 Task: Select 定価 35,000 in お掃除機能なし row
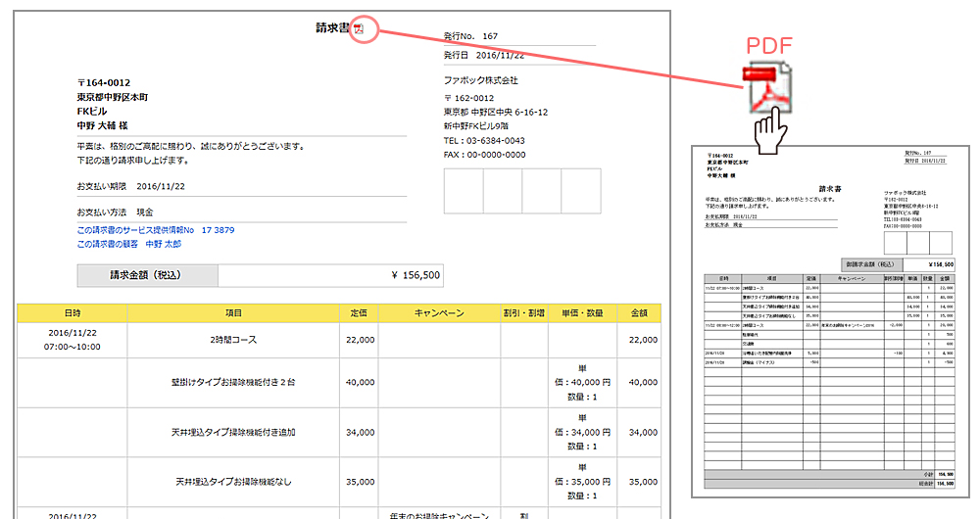pos(360,482)
